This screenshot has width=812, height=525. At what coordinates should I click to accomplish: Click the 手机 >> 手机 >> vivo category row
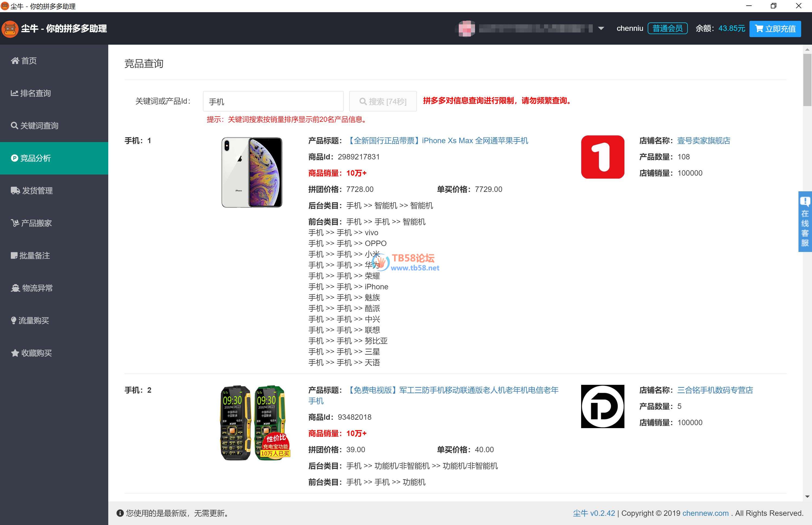[x=343, y=232]
